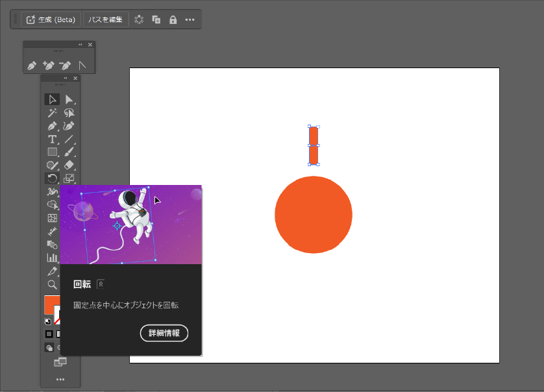This screenshot has width=544, height=392.
Task: Select the Add Anchor Point tool in the floating panel
Action: pyautogui.click(x=49, y=66)
